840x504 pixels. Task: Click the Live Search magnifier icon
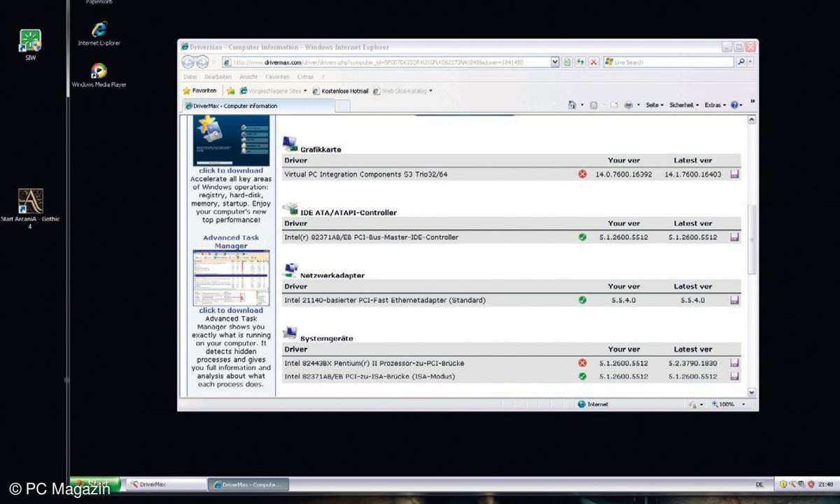[741, 62]
